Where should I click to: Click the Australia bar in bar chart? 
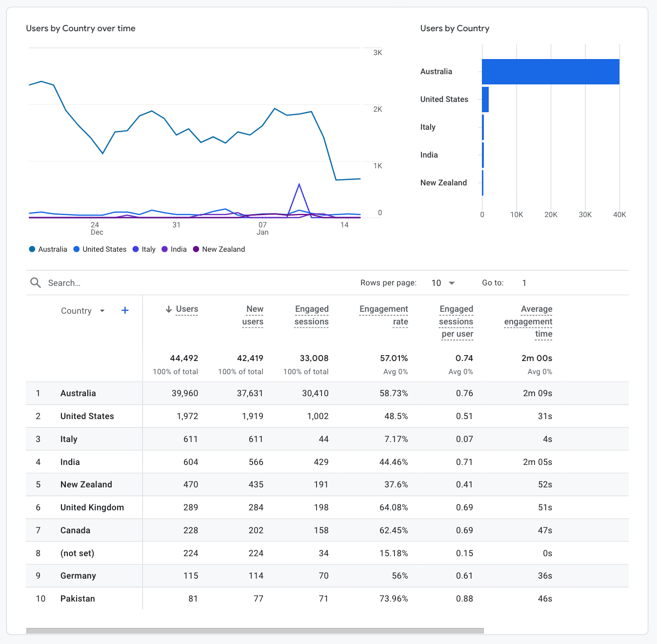pos(550,72)
